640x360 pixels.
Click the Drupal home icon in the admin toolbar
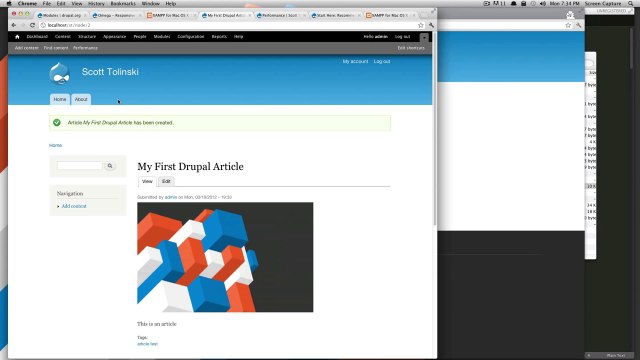pyautogui.click(x=17, y=37)
